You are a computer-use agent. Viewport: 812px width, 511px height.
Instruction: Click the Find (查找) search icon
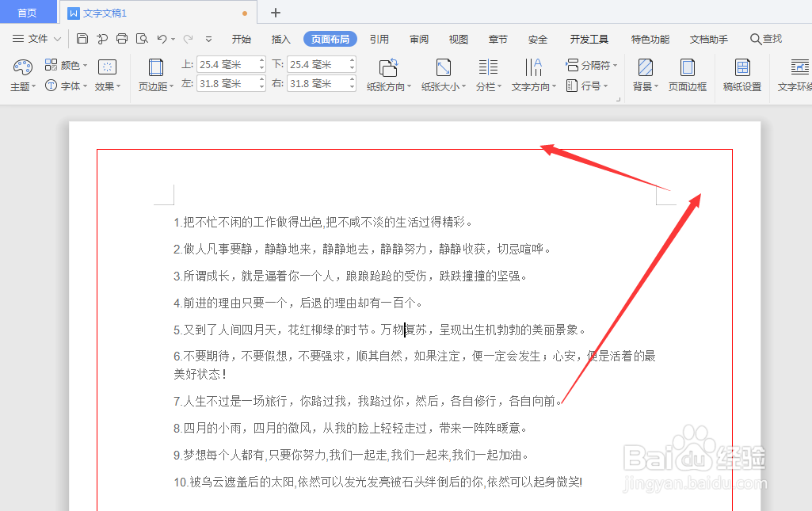[756, 39]
